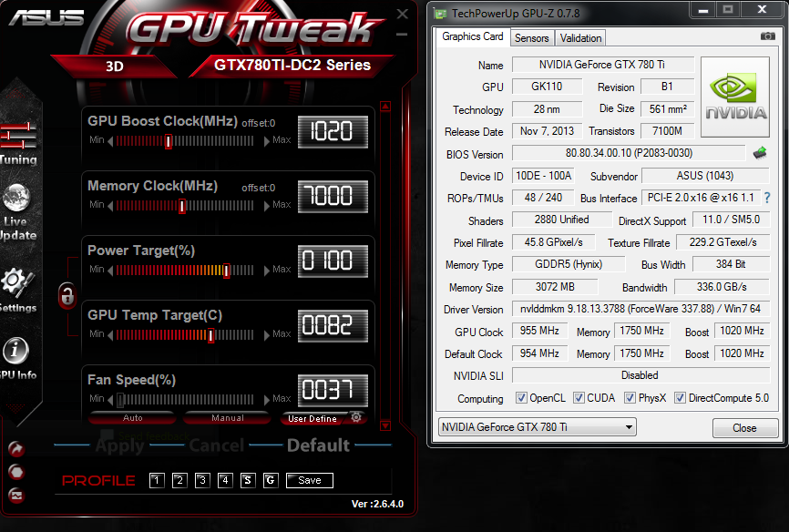This screenshot has height=532, width=789.
Task: Switch to the Graphics Card tab
Action: click(472, 36)
